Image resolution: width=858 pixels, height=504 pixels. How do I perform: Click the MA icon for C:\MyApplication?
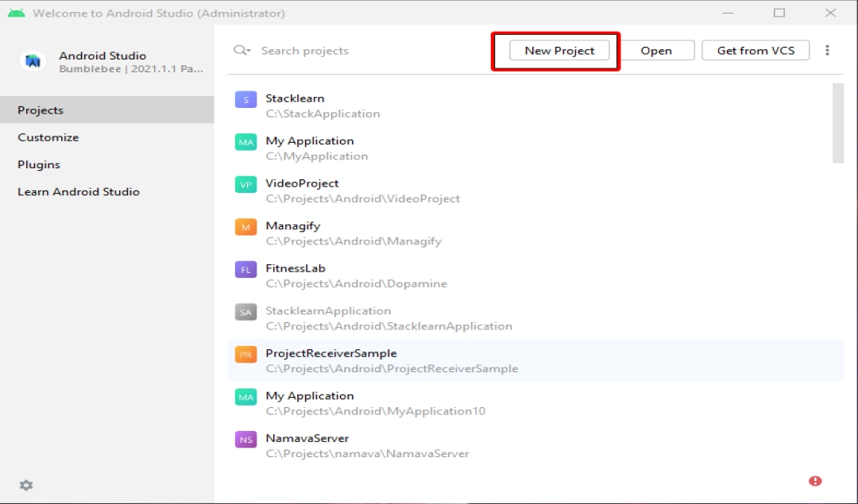tap(245, 142)
